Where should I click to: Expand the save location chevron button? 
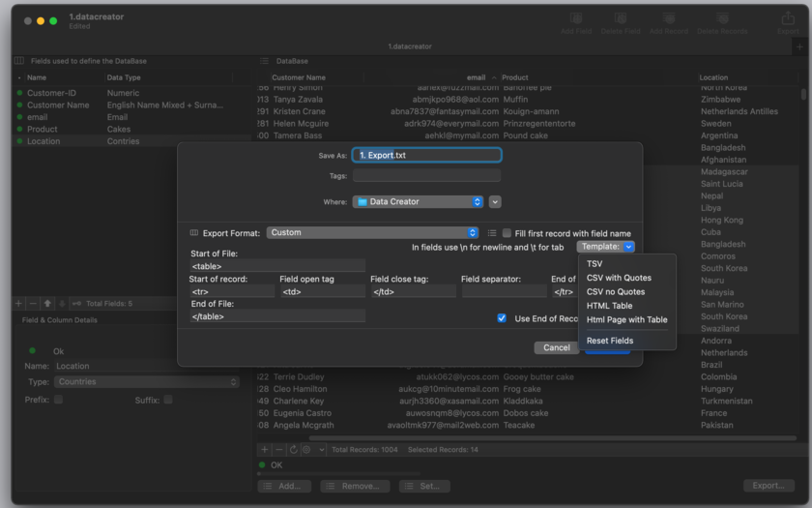point(495,201)
